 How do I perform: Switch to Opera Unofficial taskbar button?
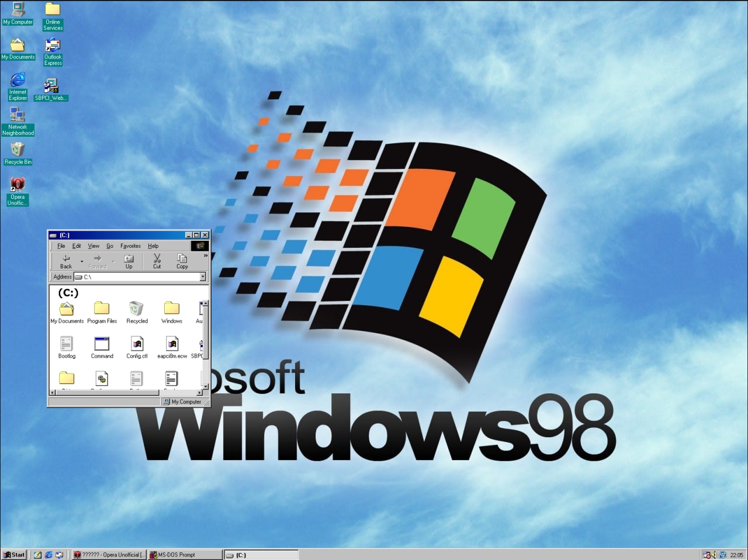point(109,555)
